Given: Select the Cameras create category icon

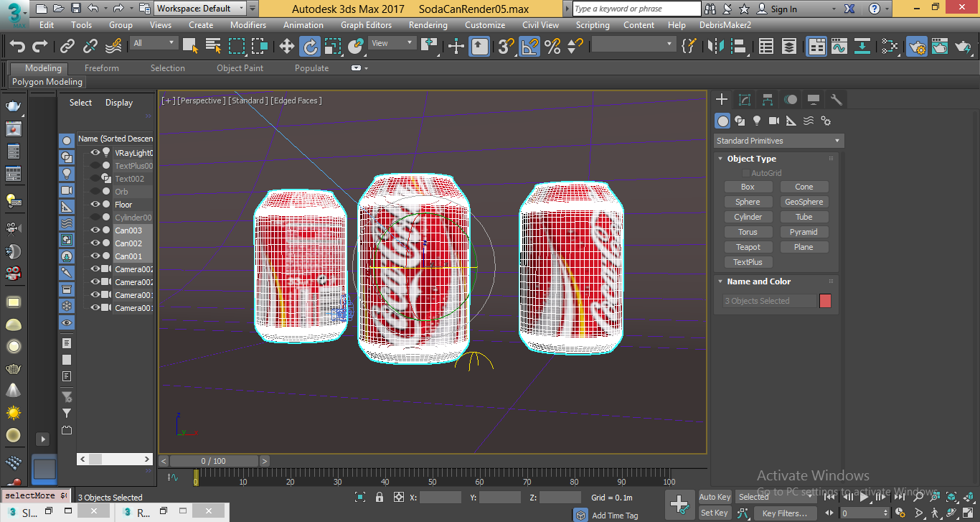Looking at the screenshot, I should [774, 121].
